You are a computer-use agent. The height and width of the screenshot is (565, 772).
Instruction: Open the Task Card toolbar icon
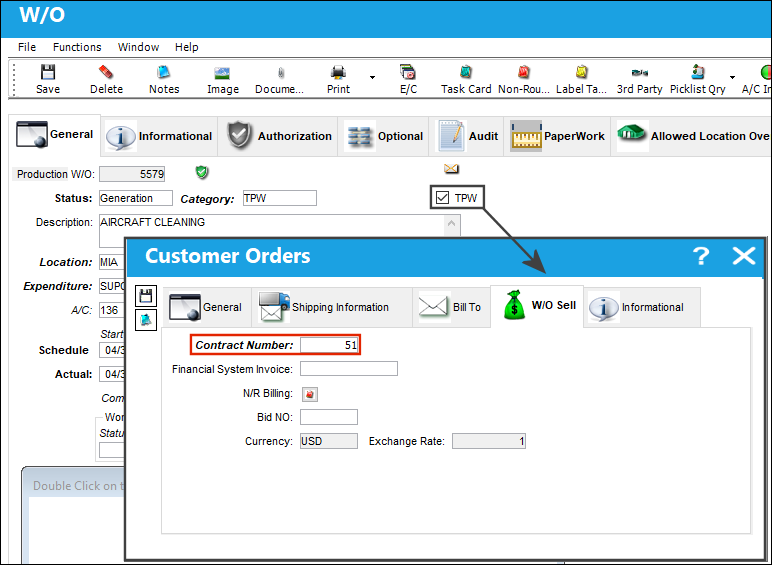(x=466, y=72)
